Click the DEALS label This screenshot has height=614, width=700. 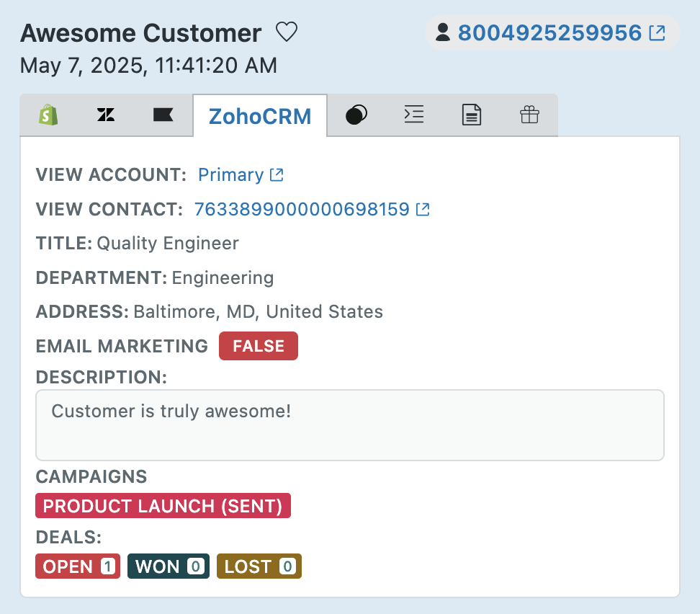point(68,537)
